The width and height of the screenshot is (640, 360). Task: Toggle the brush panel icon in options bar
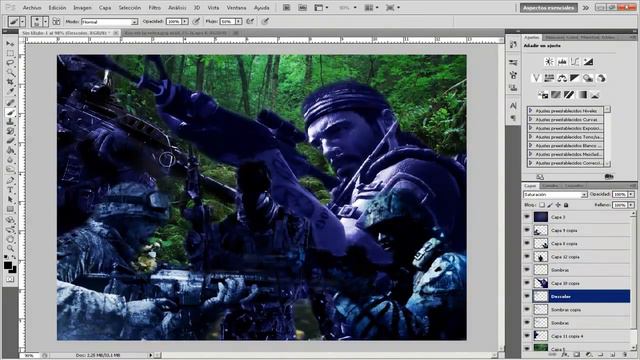point(56,22)
